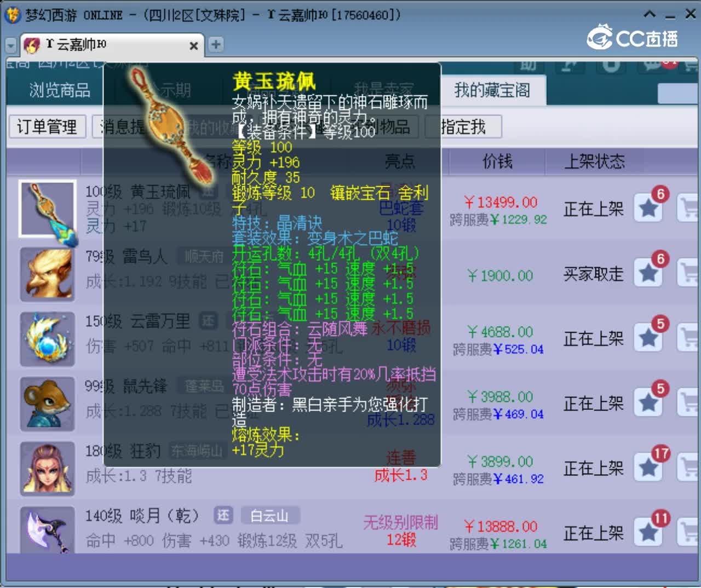Add a new tab with plus button
The height and width of the screenshot is (588, 701).
tap(216, 44)
